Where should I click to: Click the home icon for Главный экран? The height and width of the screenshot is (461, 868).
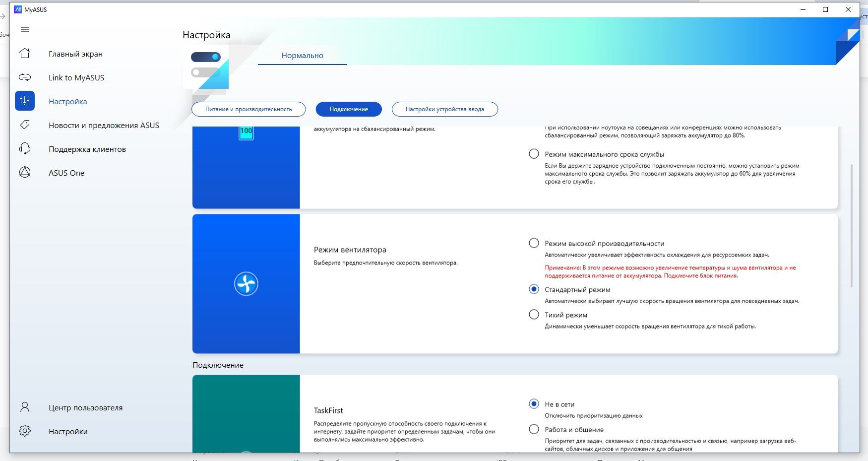(x=25, y=54)
